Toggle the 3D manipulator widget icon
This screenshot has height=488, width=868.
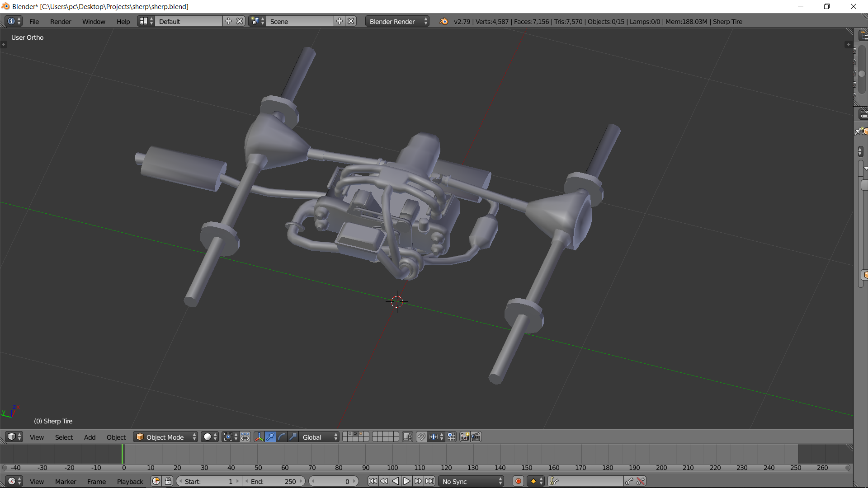(259, 437)
